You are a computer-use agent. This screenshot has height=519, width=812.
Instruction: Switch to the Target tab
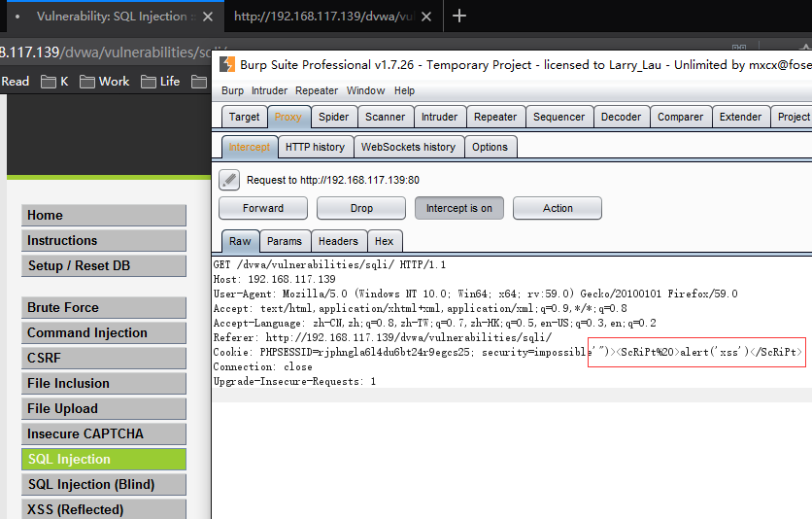(244, 117)
